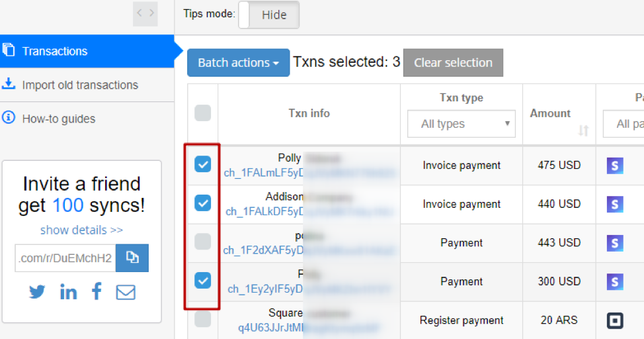Sort by the Amount column arrows
The width and height of the screenshot is (644, 339).
click(x=583, y=130)
